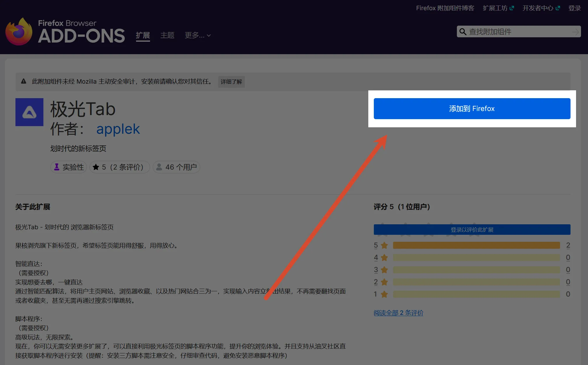Click the Firefox Browser ADD-ONS logo
The image size is (588, 365).
pyautogui.click(x=65, y=31)
